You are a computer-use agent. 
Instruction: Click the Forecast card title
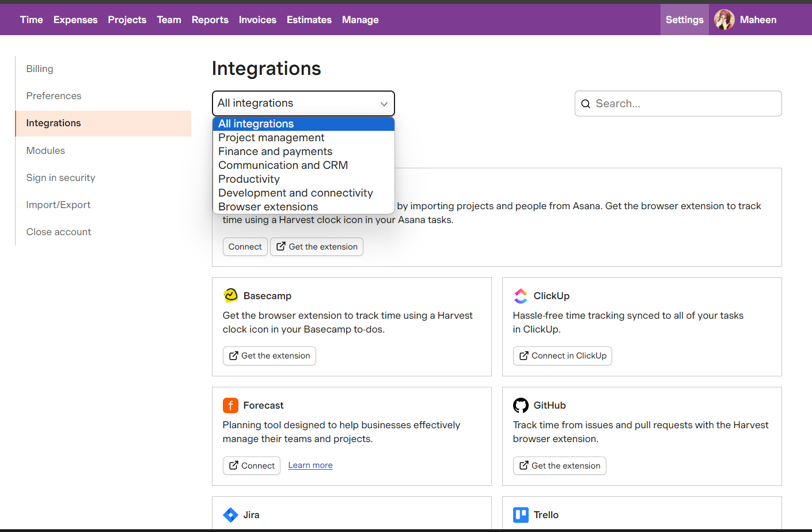pyautogui.click(x=264, y=405)
